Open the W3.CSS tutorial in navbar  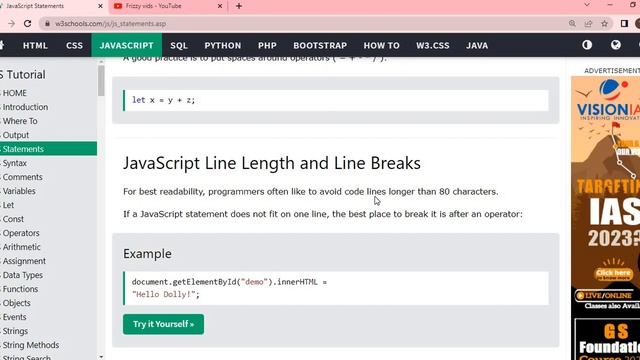tap(433, 45)
